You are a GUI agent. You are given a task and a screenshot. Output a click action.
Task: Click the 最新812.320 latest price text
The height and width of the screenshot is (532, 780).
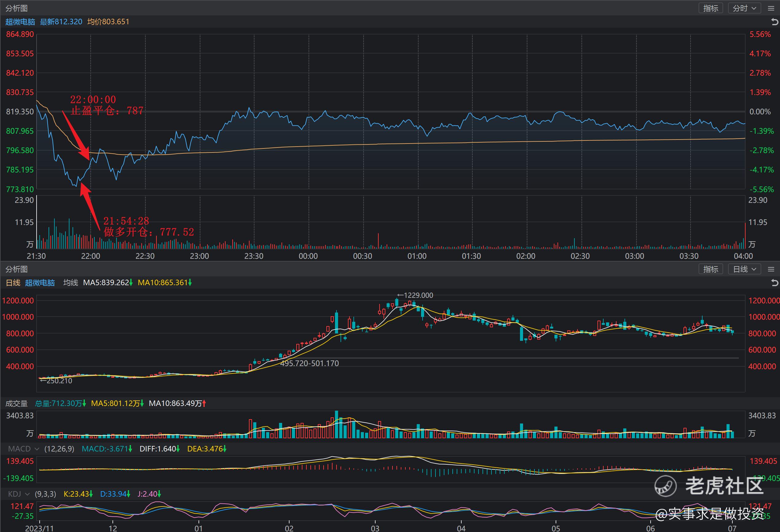point(61,22)
